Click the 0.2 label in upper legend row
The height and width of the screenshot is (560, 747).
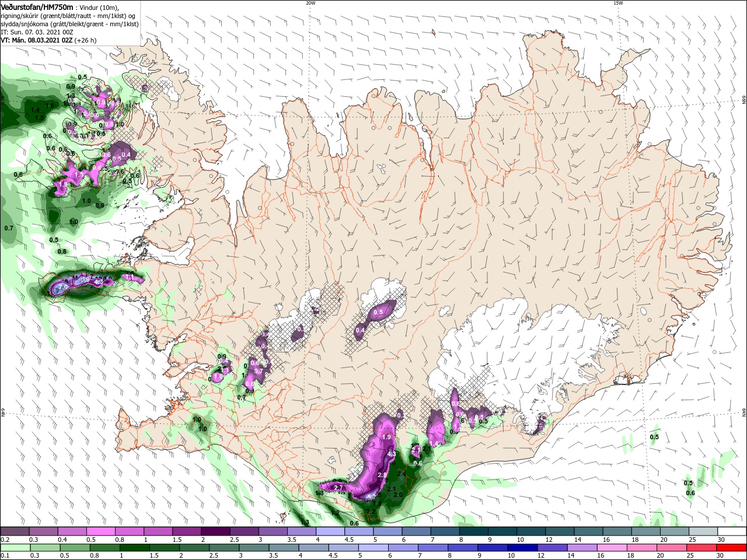pos(5,540)
